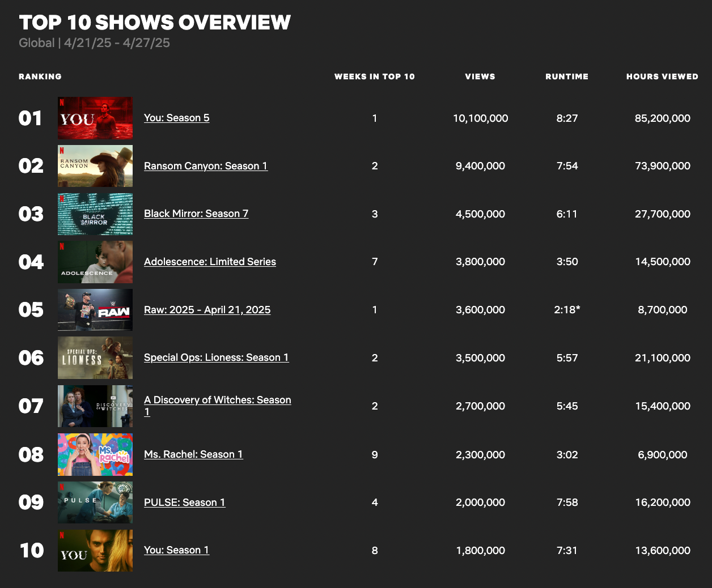Image resolution: width=712 pixels, height=588 pixels.
Task: Click the 13,600,000 hours viewed value
Action: pyautogui.click(x=663, y=551)
